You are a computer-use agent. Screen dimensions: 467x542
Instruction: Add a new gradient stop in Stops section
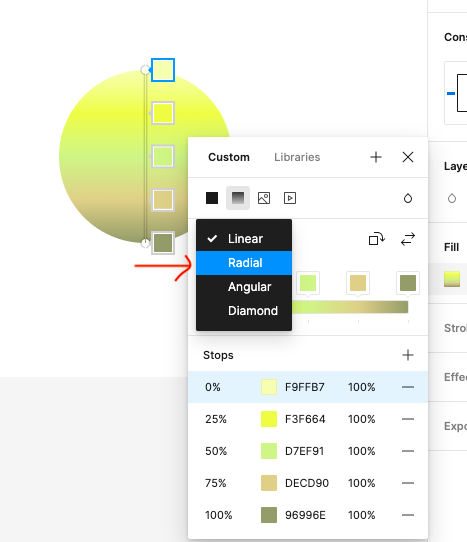click(x=408, y=355)
